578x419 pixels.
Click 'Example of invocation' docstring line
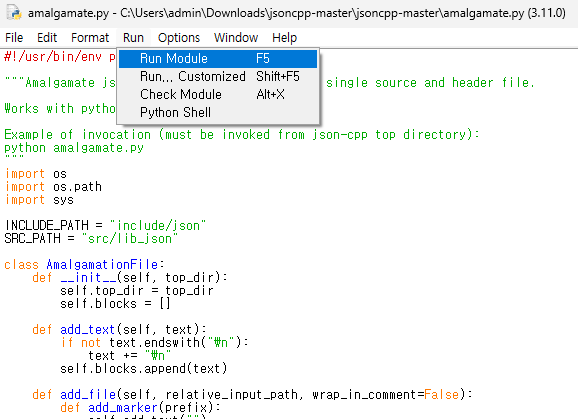[x=241, y=135]
